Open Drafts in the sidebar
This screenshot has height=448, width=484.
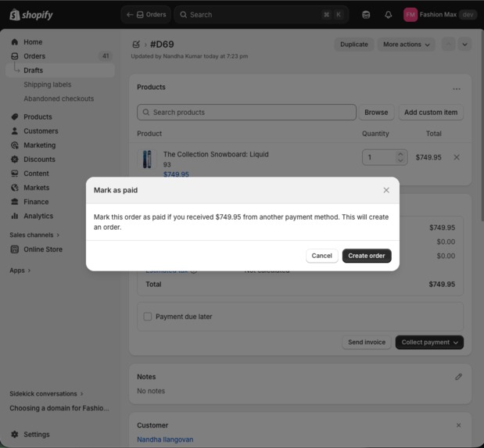click(60, 70)
